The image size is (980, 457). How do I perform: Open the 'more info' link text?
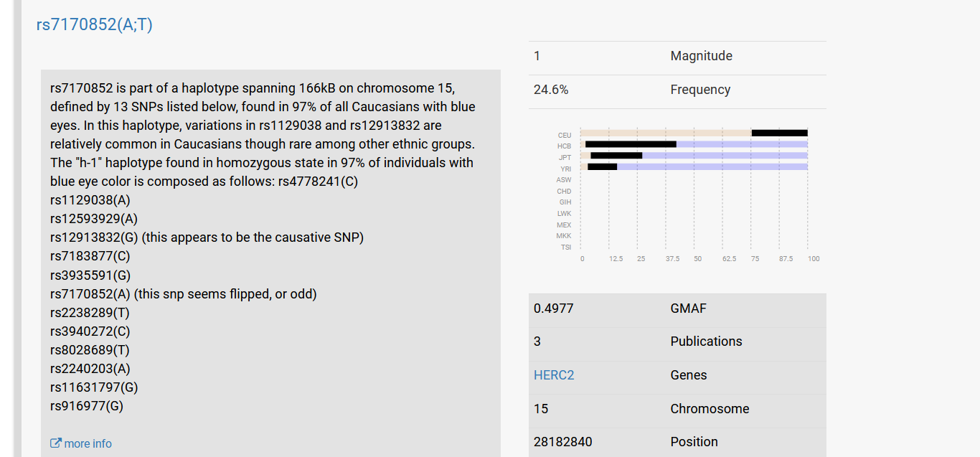(x=88, y=443)
